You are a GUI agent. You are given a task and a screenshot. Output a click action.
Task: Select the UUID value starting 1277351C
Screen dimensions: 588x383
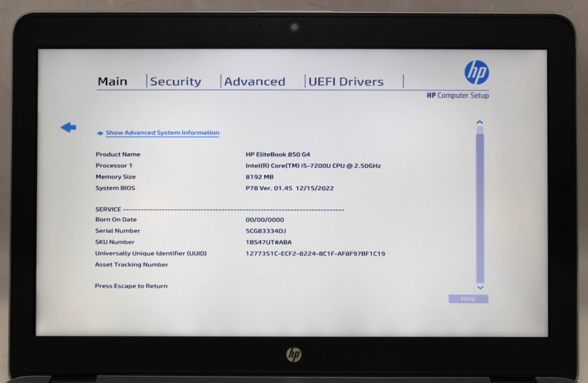coord(315,254)
